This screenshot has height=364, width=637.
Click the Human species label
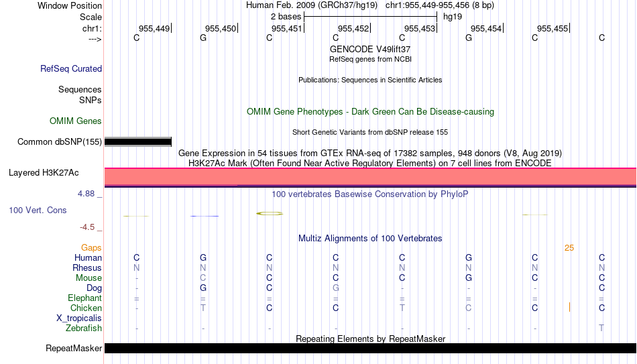[88, 257]
